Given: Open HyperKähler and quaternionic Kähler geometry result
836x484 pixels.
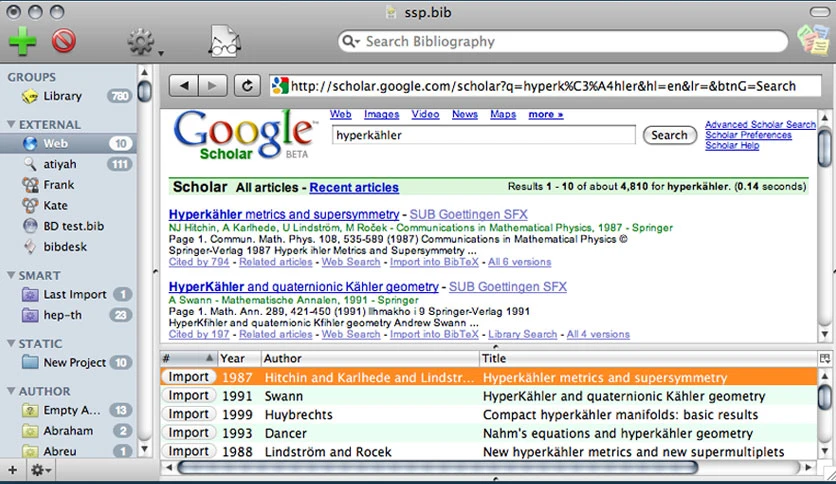Looking at the screenshot, I should [304, 287].
